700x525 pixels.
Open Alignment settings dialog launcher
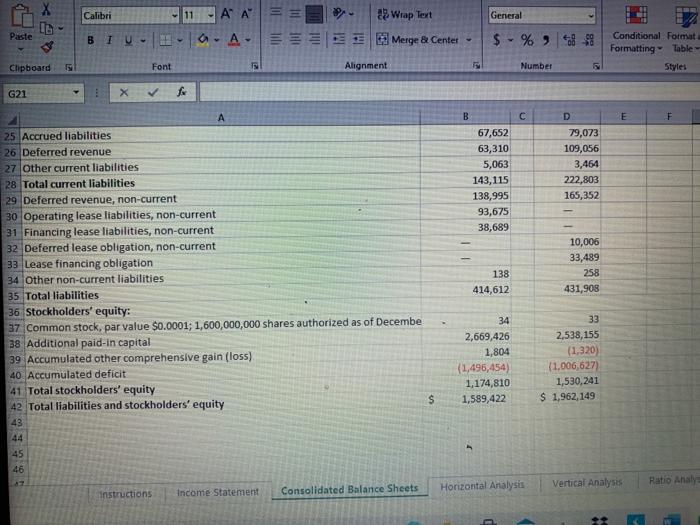[476, 66]
